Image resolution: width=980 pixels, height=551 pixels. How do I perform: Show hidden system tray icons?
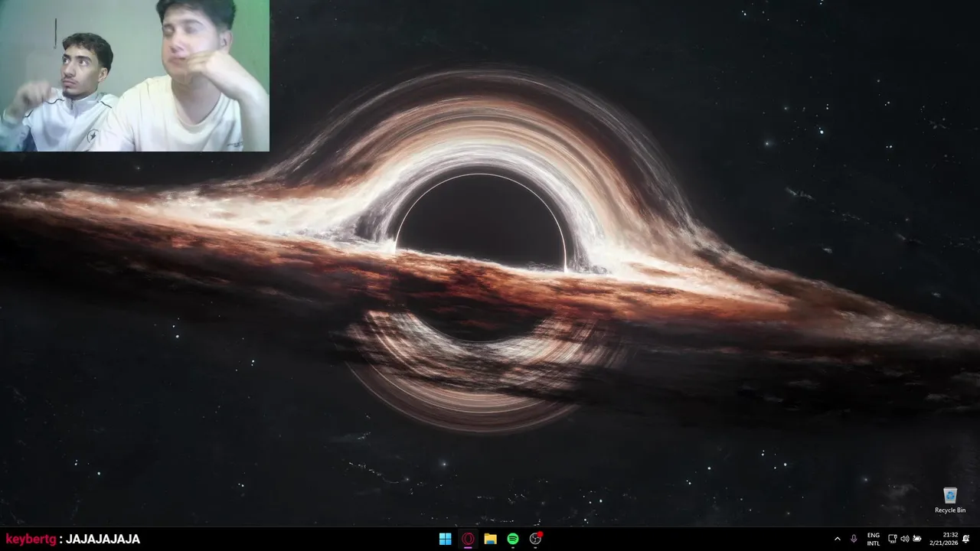pyautogui.click(x=837, y=539)
